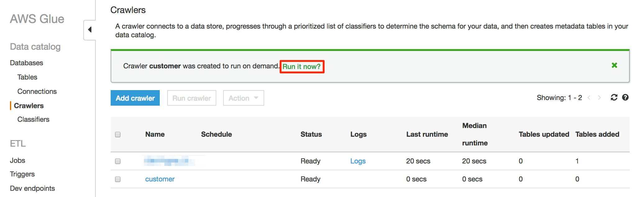This screenshot has width=644, height=197.
Task: Check the box for the customer crawler
Action: click(118, 179)
